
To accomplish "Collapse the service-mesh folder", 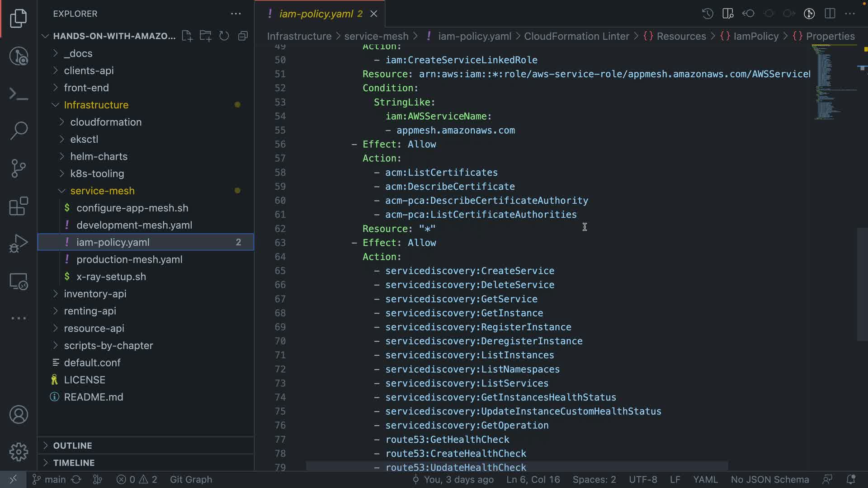I will [102, 191].
